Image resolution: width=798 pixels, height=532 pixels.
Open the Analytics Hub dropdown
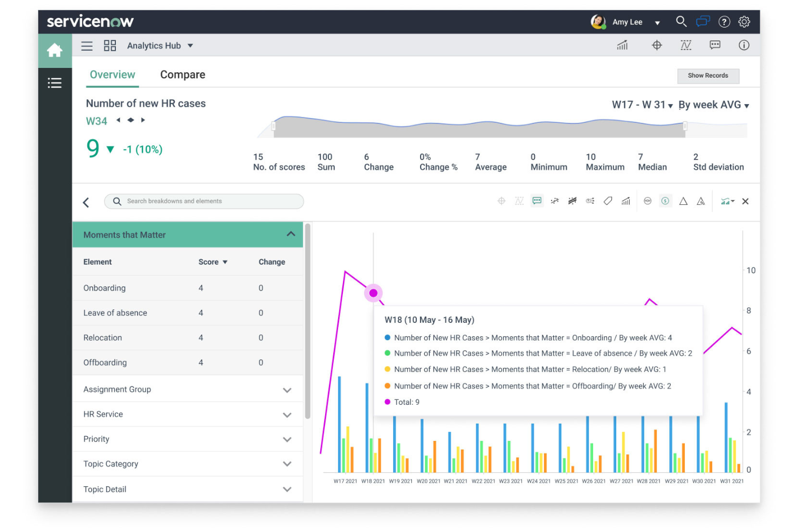tap(160, 46)
